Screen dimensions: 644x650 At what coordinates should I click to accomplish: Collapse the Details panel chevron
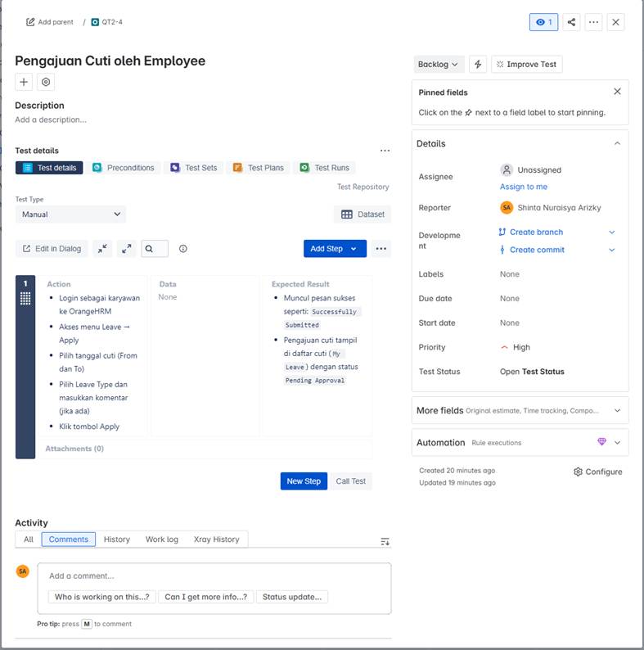617,143
